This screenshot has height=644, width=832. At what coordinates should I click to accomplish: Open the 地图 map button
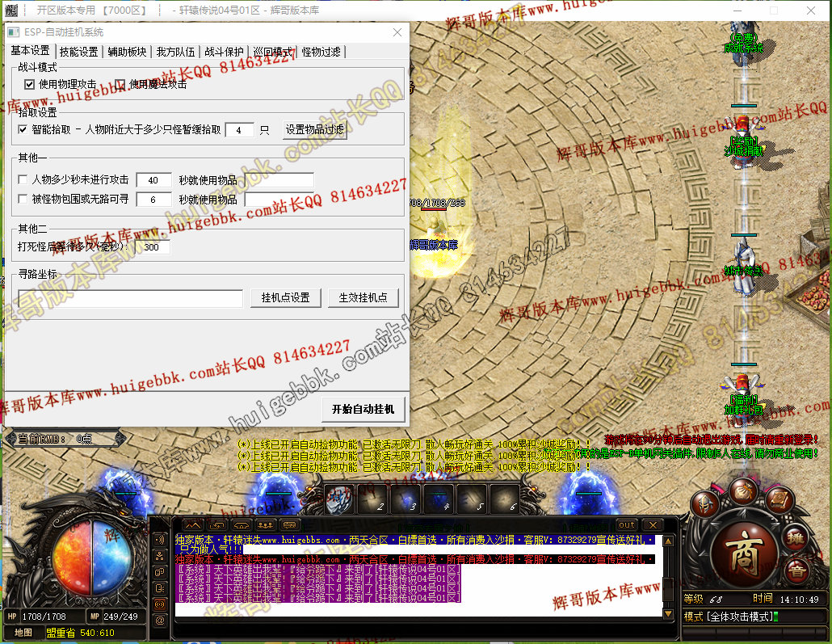coord(23,633)
